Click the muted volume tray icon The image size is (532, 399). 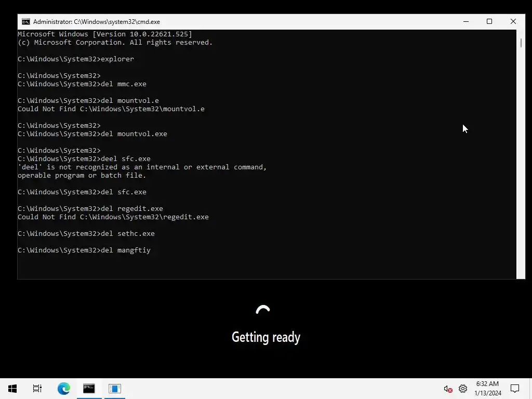[448, 389]
